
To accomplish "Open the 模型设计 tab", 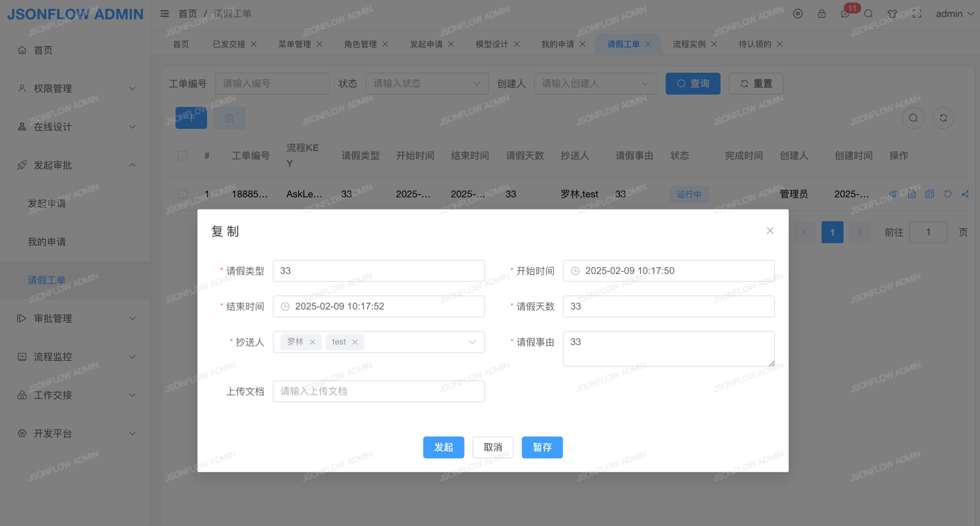I will click(x=491, y=44).
